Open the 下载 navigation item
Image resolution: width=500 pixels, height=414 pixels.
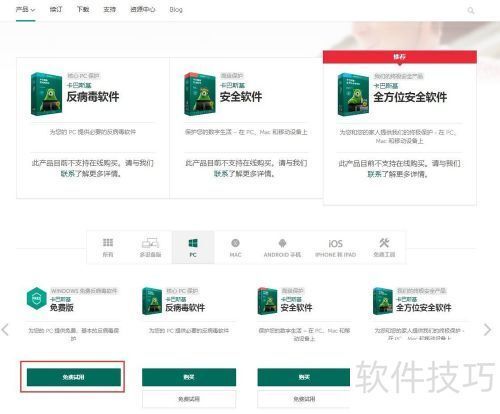83,9
